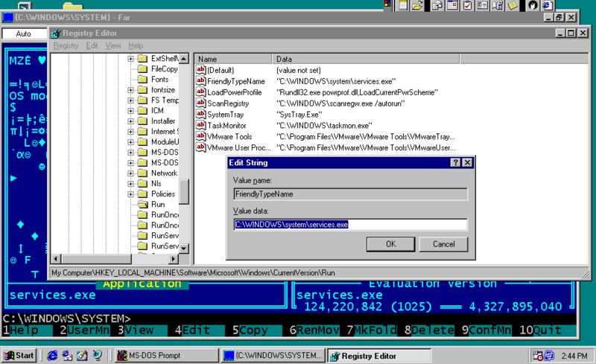Expand the Internet S registry key
Viewport: 596px width, 364px height.
click(x=131, y=132)
